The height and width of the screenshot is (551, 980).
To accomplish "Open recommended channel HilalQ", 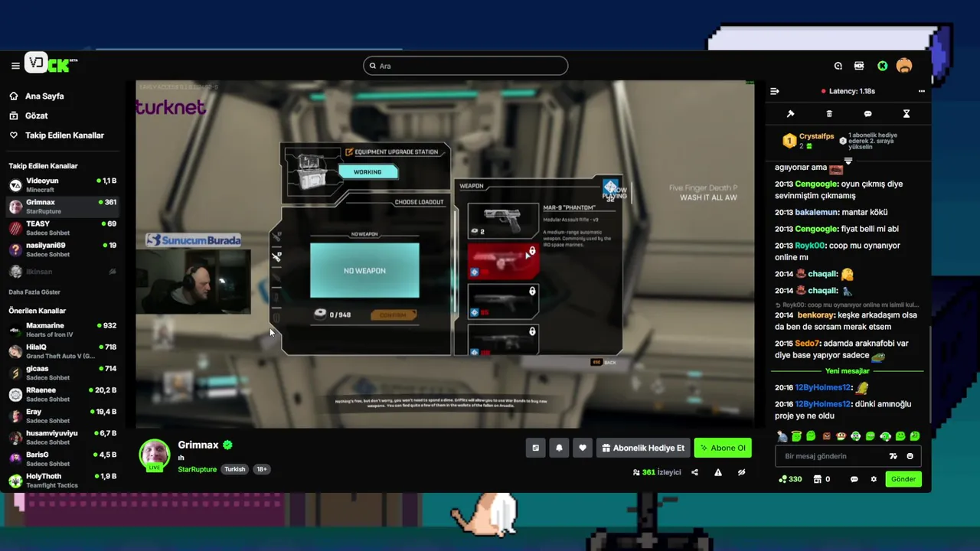I will 63,351.
